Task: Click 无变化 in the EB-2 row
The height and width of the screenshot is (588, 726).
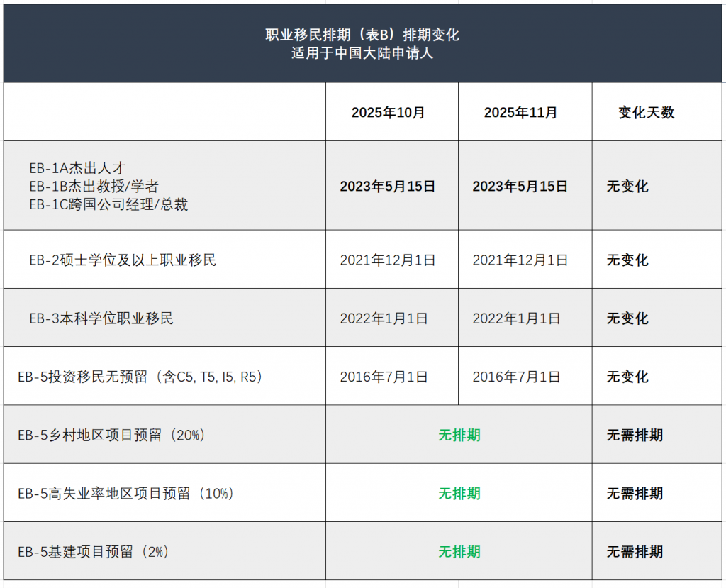Action: [x=627, y=260]
